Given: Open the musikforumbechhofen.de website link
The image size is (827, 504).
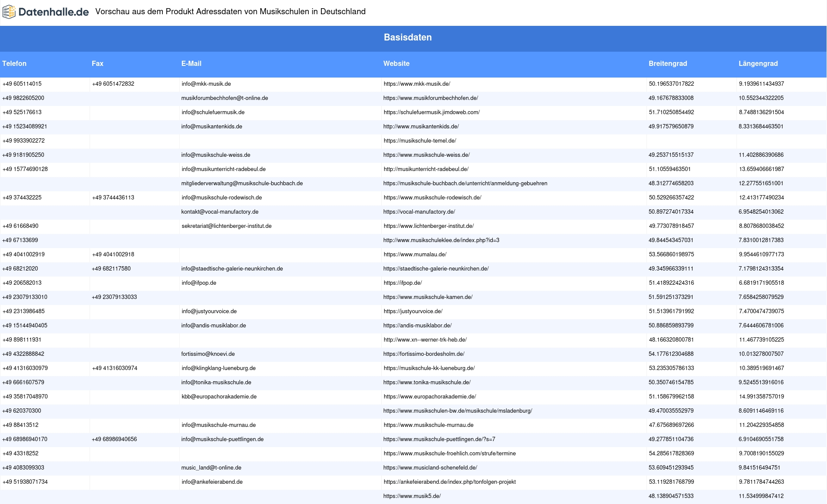Looking at the screenshot, I should 431,98.
